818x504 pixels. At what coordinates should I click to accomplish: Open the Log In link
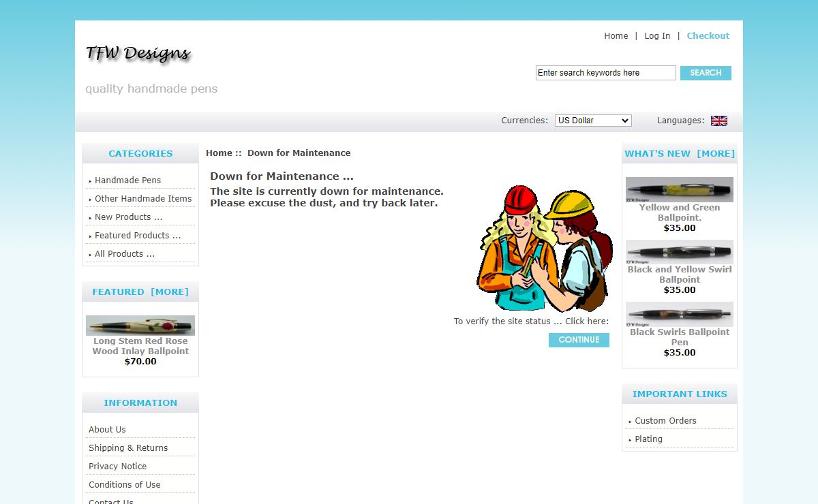(657, 36)
